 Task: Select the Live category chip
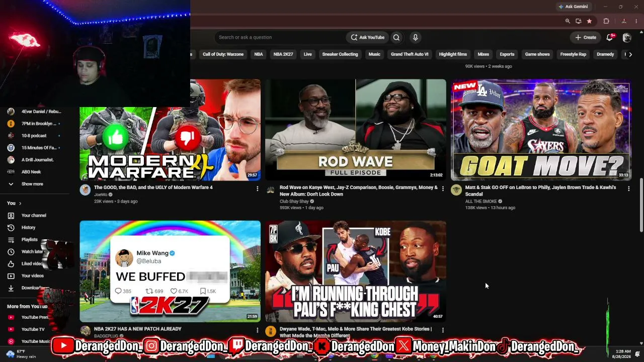click(x=308, y=54)
